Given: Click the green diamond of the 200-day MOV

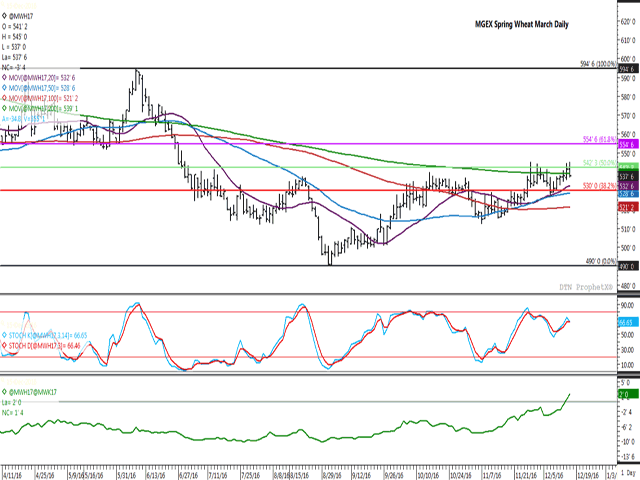Looking at the screenshot, I should click(x=4, y=108).
